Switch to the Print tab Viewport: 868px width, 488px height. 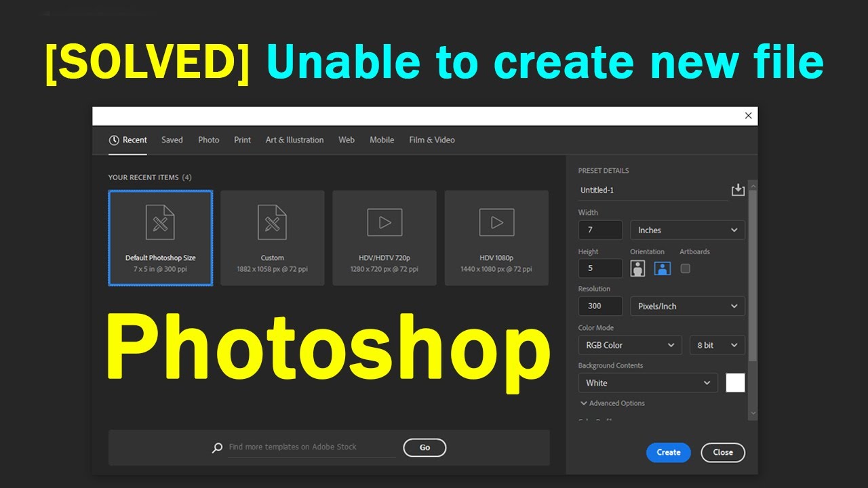242,140
